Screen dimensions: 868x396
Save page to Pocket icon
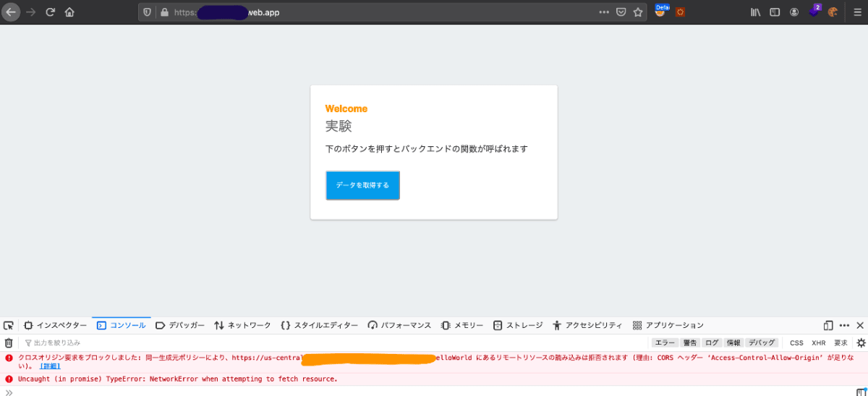[x=621, y=12]
